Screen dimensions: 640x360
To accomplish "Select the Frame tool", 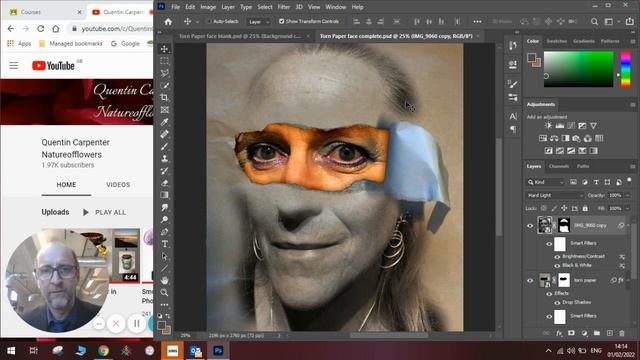I will pos(164,110).
